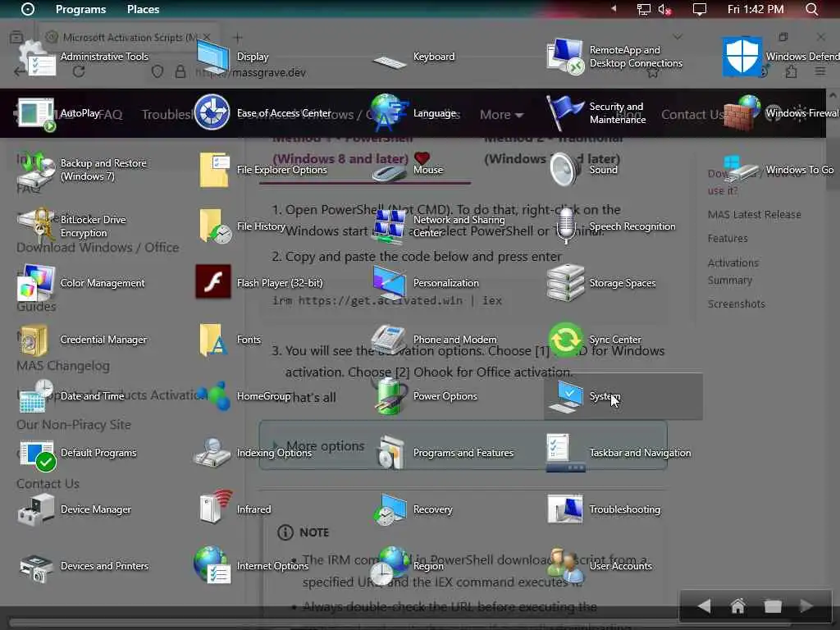
Task: Open Region settings
Action: [407, 566]
